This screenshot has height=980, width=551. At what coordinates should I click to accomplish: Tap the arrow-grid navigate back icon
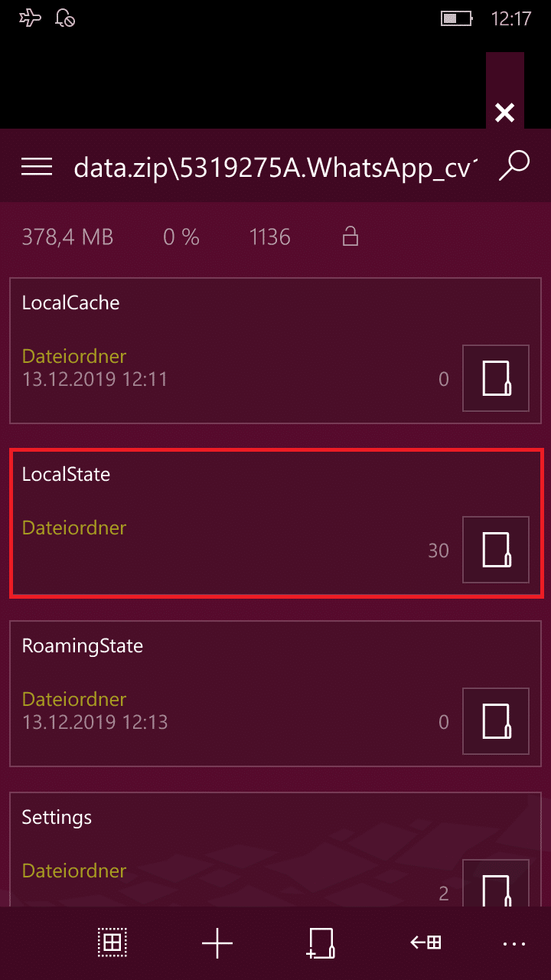click(x=425, y=943)
